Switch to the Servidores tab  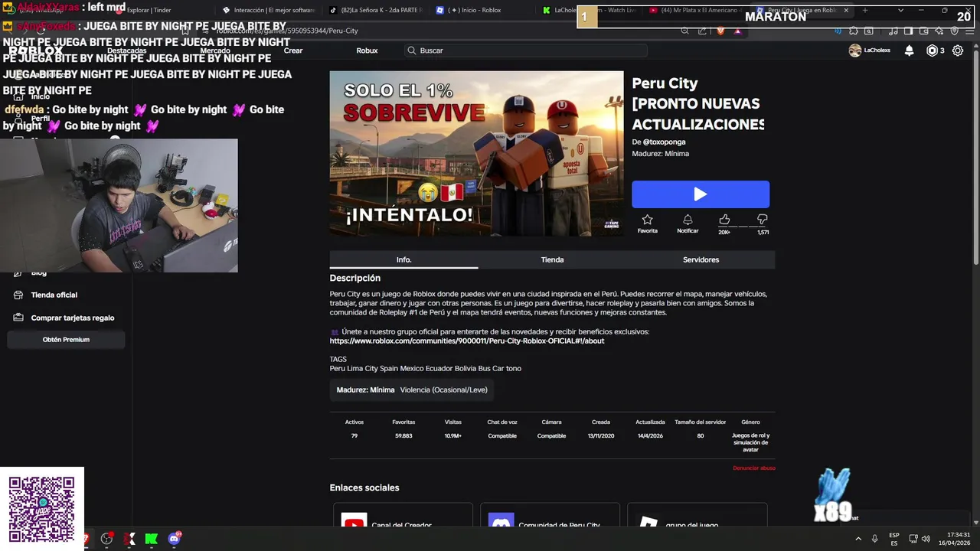point(701,259)
